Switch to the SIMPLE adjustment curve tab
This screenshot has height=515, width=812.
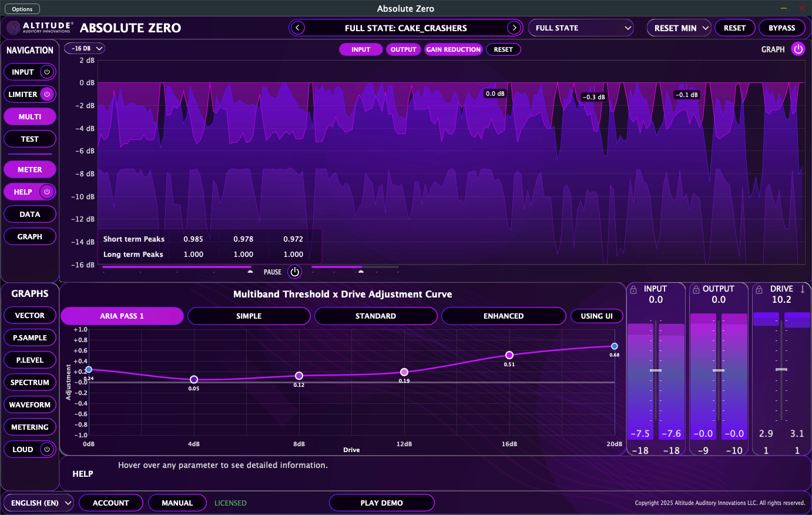[249, 316]
